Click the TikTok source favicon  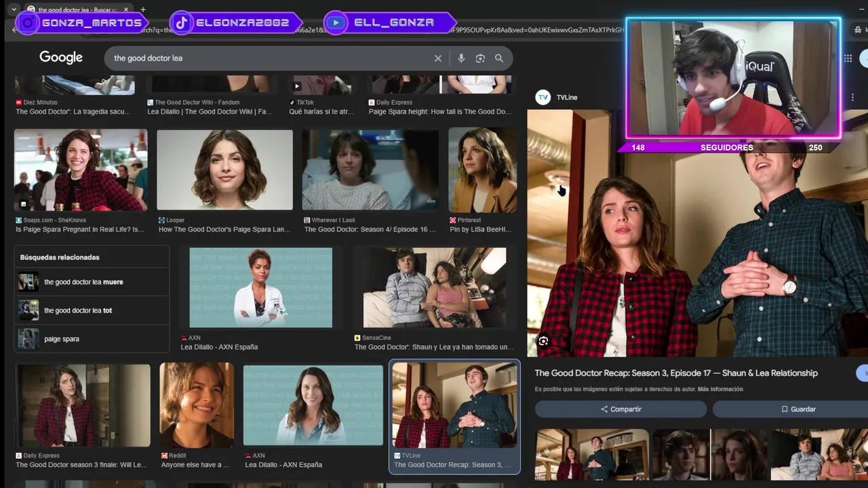292,102
